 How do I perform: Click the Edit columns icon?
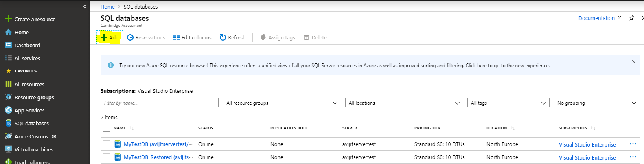pyautogui.click(x=176, y=37)
